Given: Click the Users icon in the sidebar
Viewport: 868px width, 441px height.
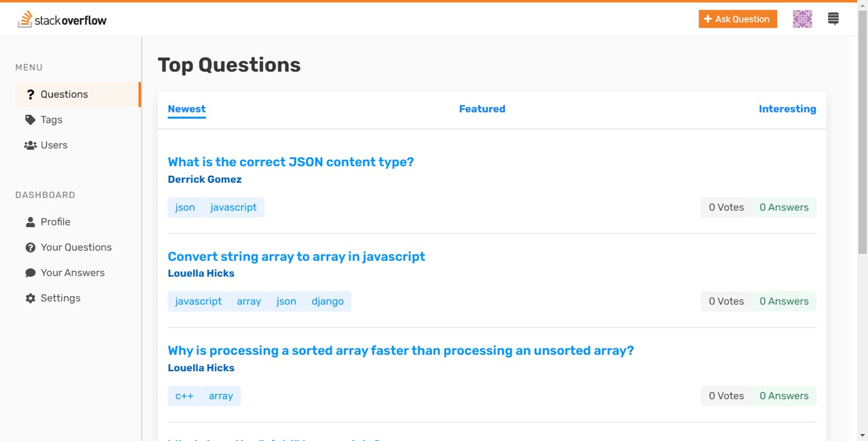Looking at the screenshot, I should pos(30,144).
